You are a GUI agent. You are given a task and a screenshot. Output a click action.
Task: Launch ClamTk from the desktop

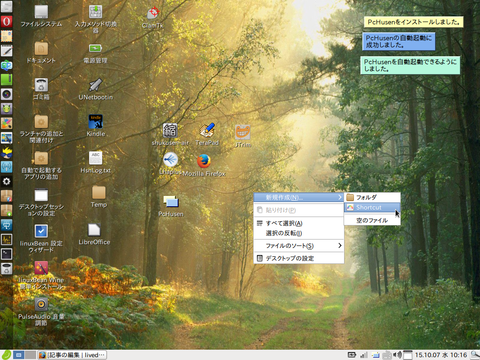[153, 14]
